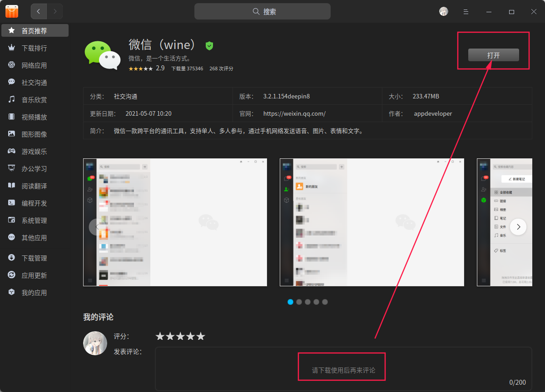
Task: Open the hamburger main menu
Action: pyautogui.click(x=466, y=11)
